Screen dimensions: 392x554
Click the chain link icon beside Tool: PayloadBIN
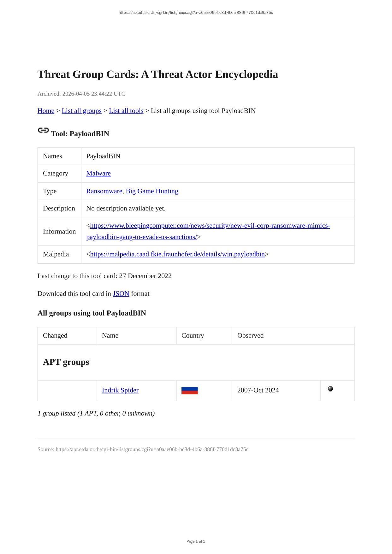pyautogui.click(x=43, y=130)
